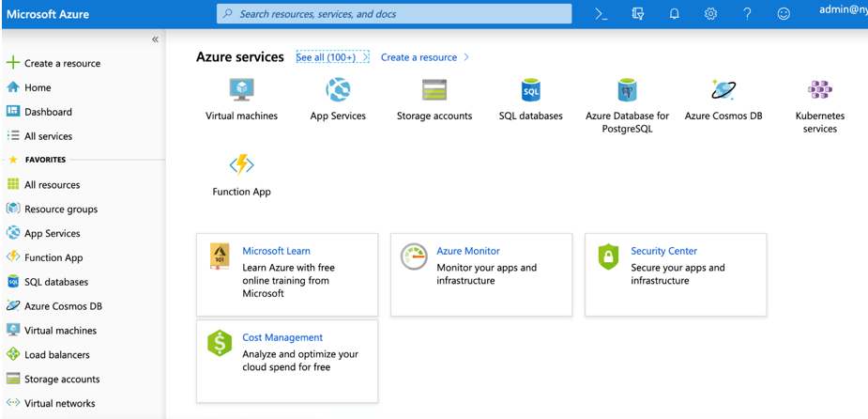Open portal settings gear icon
The height and width of the screenshot is (419, 868).
point(710,14)
